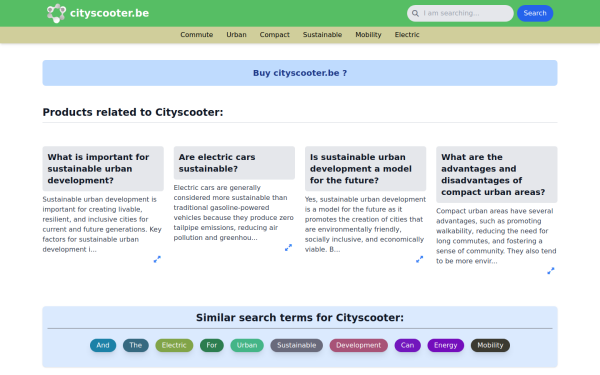Select the 'Energy' search term tag
This screenshot has width=600, height=375.
coord(445,346)
